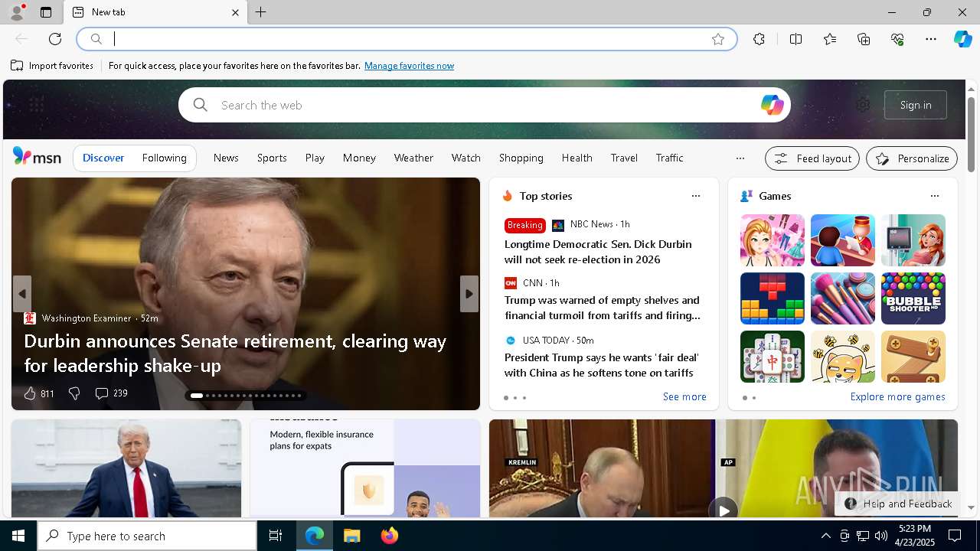Image resolution: width=980 pixels, height=551 pixels.
Task: Open the page settings gear icon
Action: 863,105
